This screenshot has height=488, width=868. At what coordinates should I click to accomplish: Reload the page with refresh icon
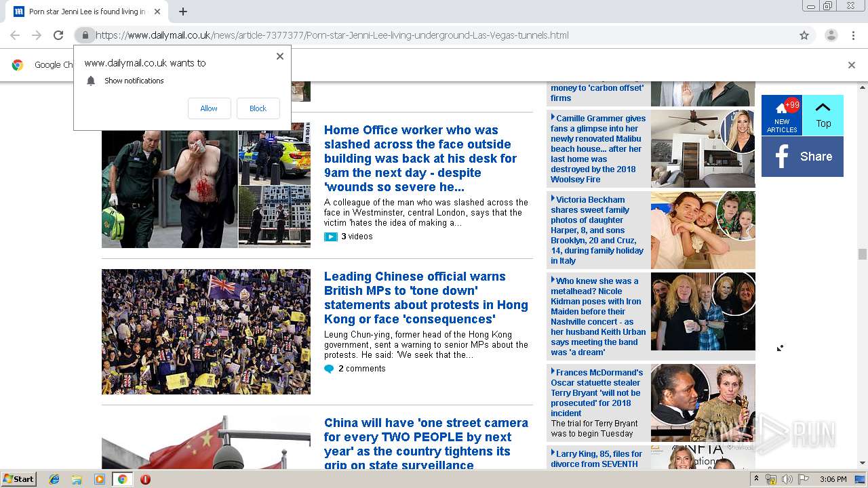tap(58, 35)
